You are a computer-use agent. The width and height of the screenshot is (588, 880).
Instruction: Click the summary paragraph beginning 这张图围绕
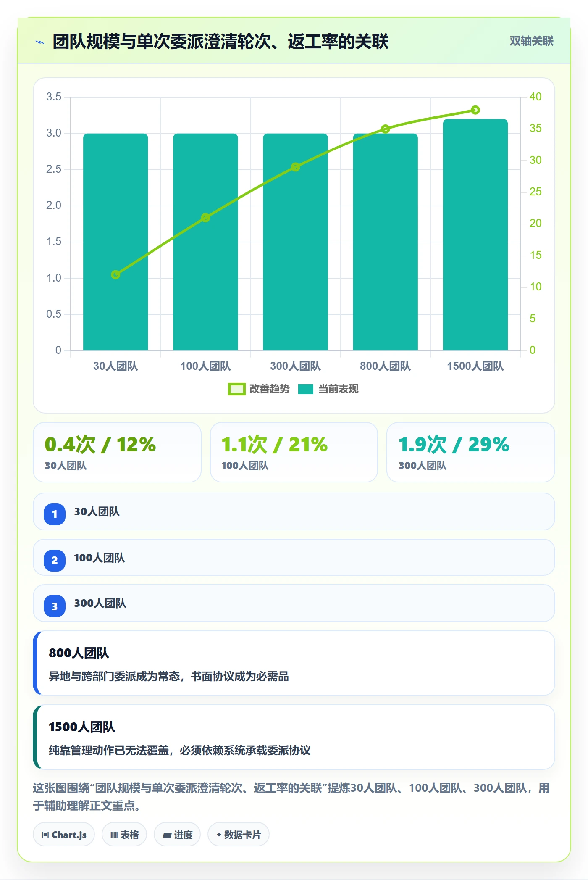coord(291,797)
